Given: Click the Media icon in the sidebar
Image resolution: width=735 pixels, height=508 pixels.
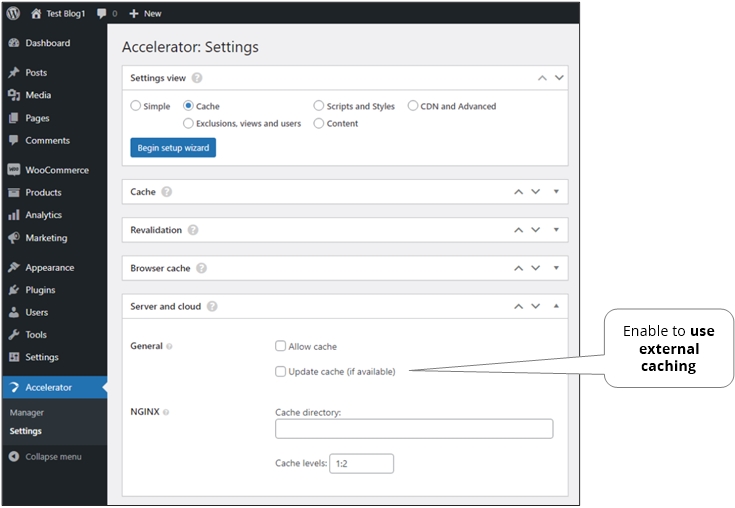Looking at the screenshot, I should (14, 95).
